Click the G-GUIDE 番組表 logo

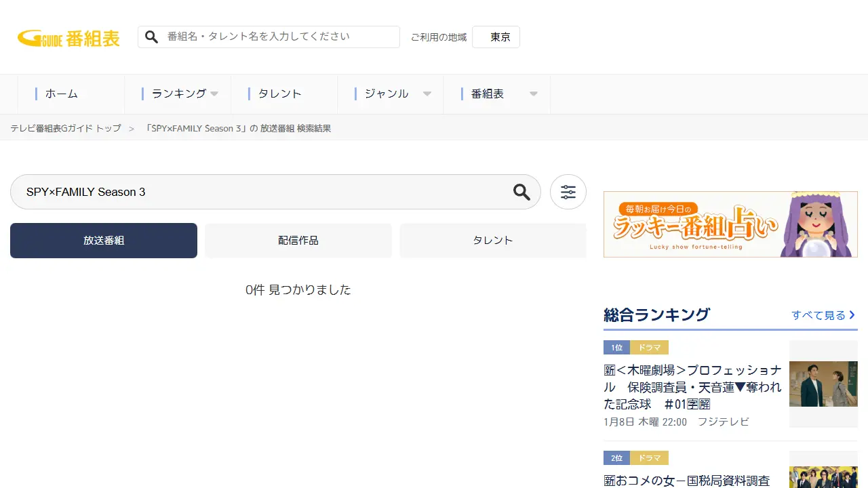68,38
